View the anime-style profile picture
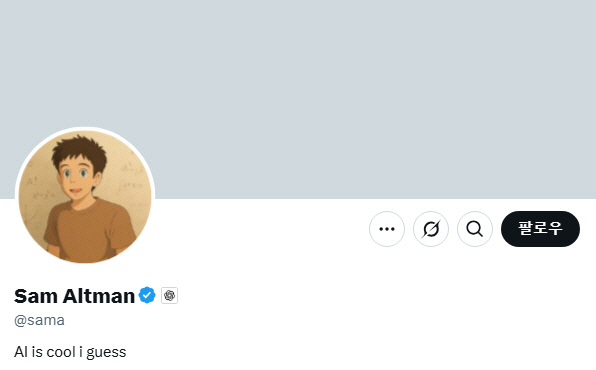 point(85,196)
